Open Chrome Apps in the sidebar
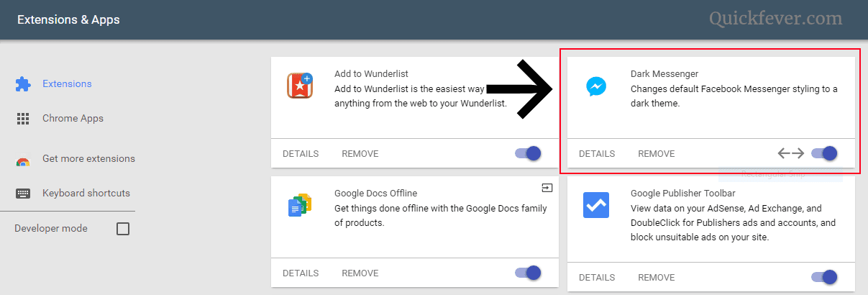This screenshot has height=295, width=868. pyautogui.click(x=73, y=118)
